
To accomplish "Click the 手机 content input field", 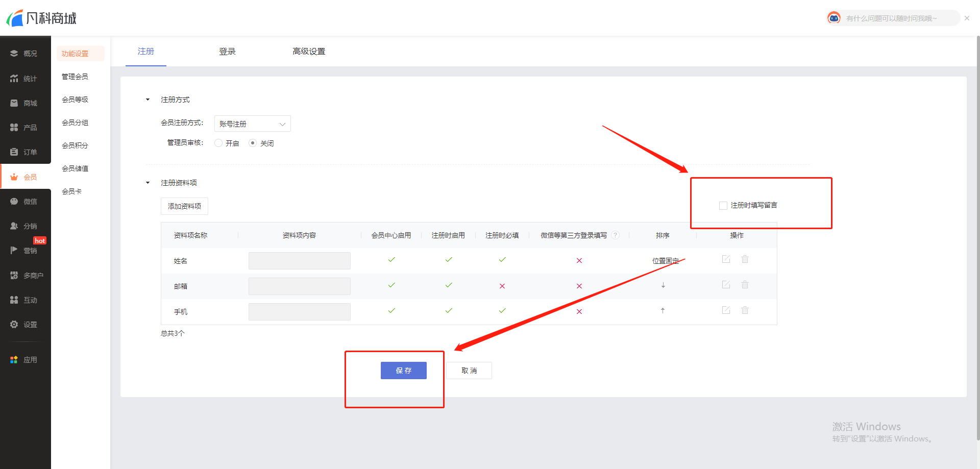I will [x=300, y=312].
